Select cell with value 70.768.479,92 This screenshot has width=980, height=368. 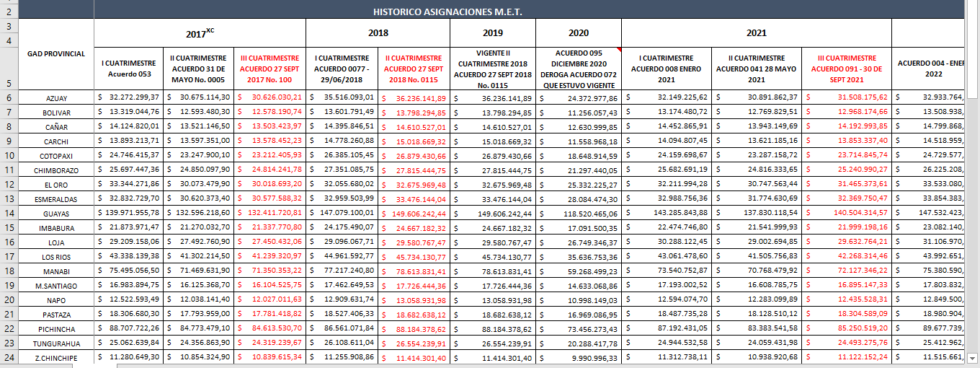(x=757, y=271)
